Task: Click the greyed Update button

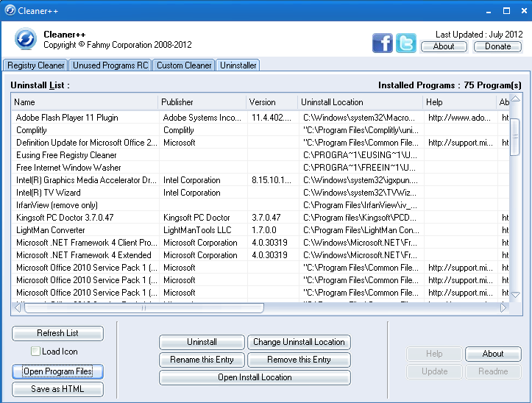Action: pos(434,371)
